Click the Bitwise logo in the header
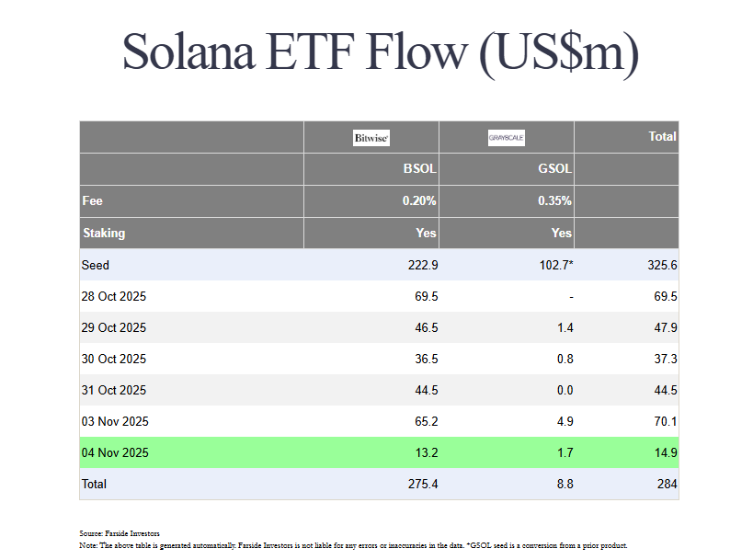753x560 pixels. click(x=371, y=138)
